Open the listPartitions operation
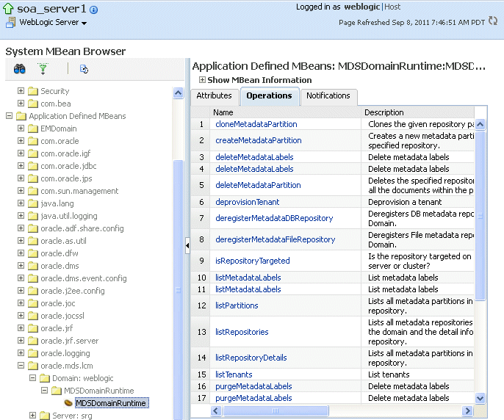504x420 pixels. tap(237, 305)
